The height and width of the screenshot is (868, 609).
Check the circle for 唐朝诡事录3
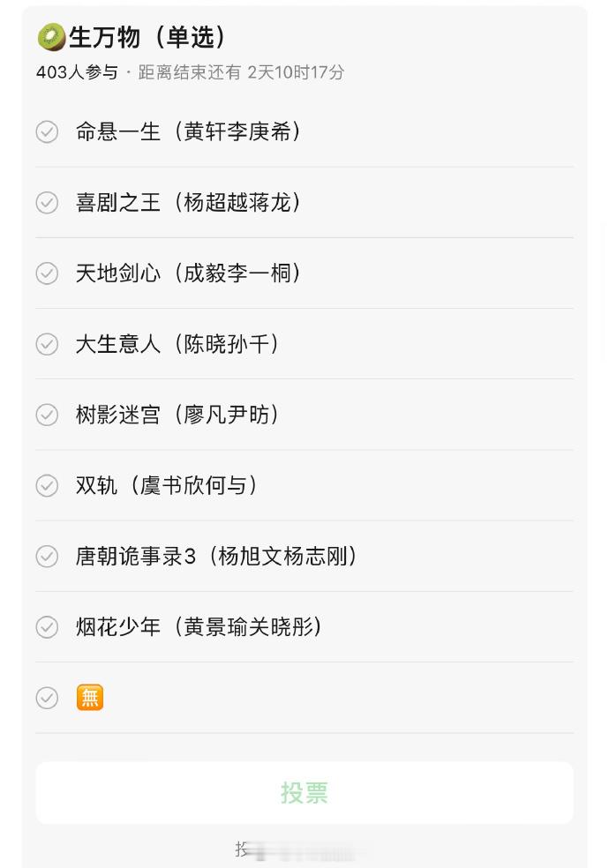47,557
